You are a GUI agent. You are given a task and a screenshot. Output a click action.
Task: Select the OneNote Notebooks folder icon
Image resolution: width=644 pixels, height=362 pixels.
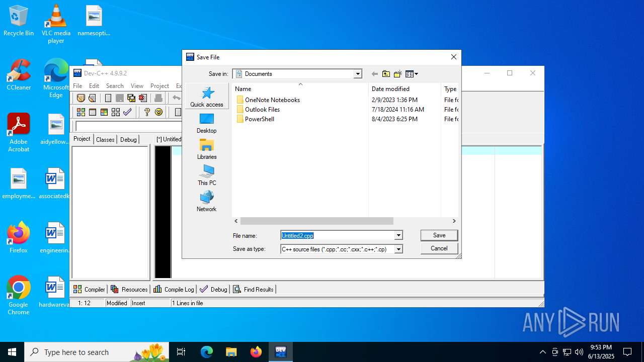point(240,100)
